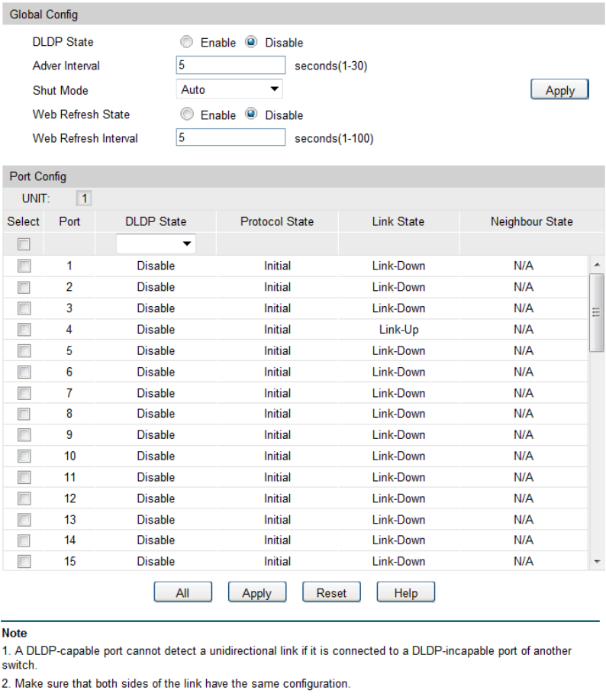
Task: Check the box for port 15
Action: tap(24, 562)
